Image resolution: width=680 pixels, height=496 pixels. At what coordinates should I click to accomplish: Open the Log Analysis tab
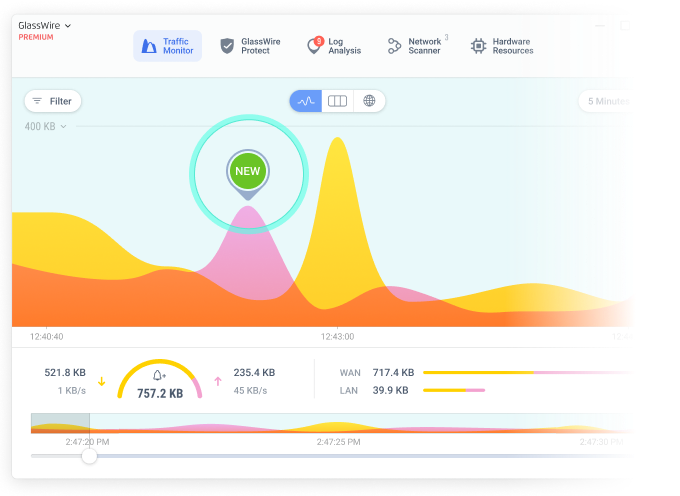point(333,46)
